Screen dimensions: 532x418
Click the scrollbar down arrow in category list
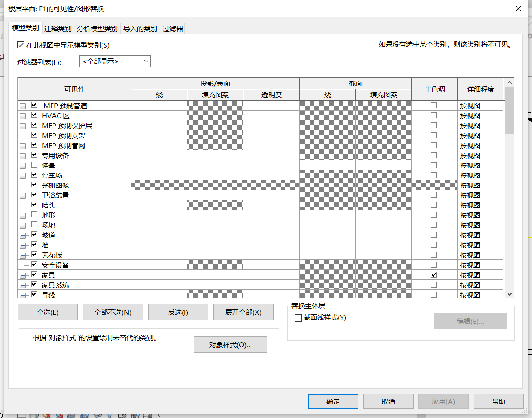point(509,294)
